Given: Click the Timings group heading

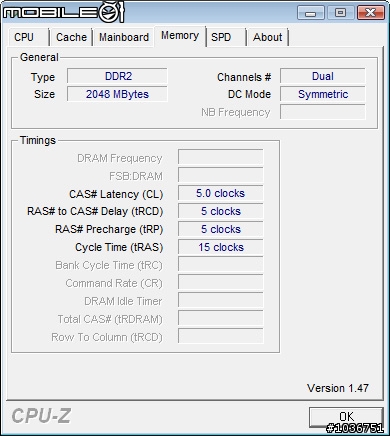Looking at the screenshot, I should pyautogui.click(x=38, y=140).
